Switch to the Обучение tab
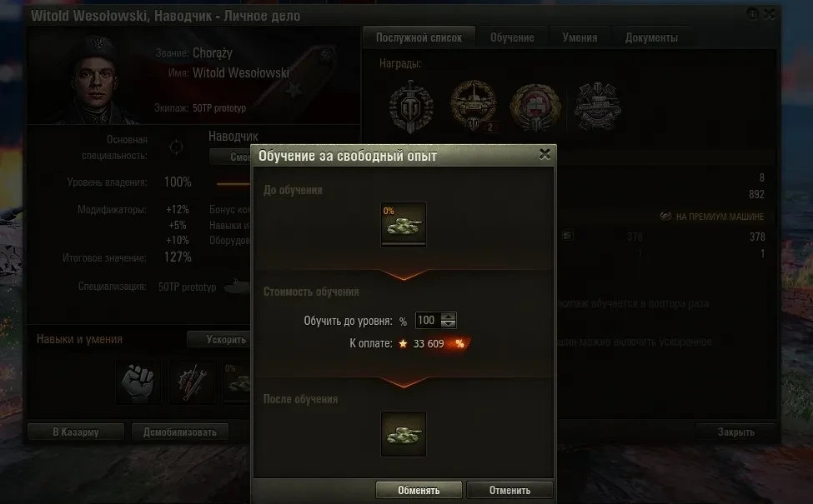This screenshot has width=813, height=504. pyautogui.click(x=512, y=37)
